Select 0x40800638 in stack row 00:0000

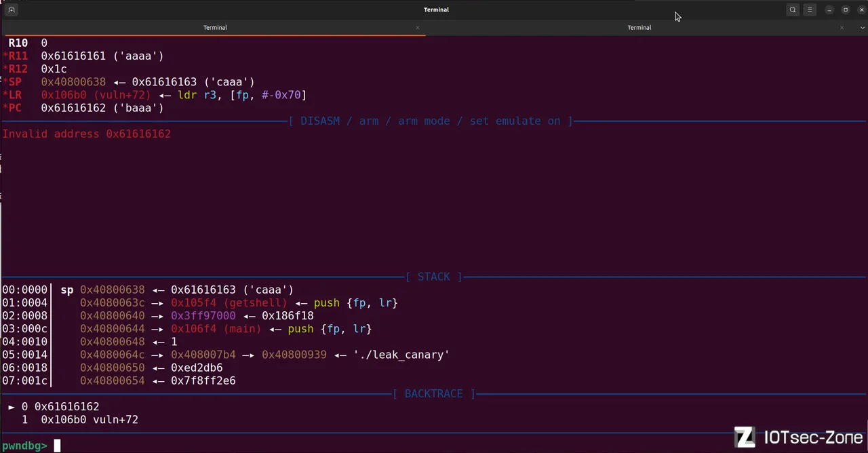click(113, 290)
